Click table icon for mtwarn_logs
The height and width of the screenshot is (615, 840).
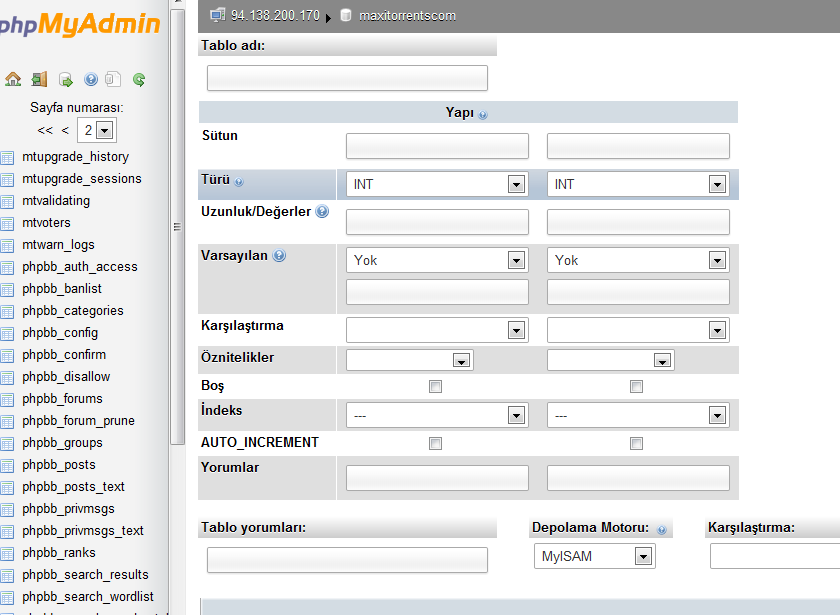tap(7, 245)
